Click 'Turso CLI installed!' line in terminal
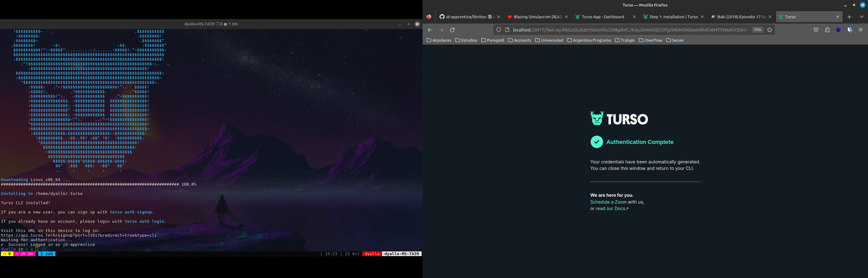 [26, 203]
